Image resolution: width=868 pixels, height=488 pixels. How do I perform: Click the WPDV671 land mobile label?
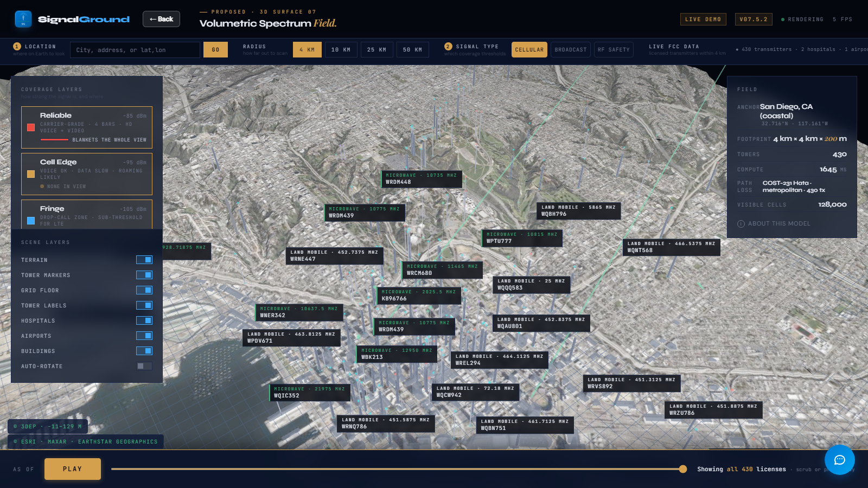tap(291, 338)
